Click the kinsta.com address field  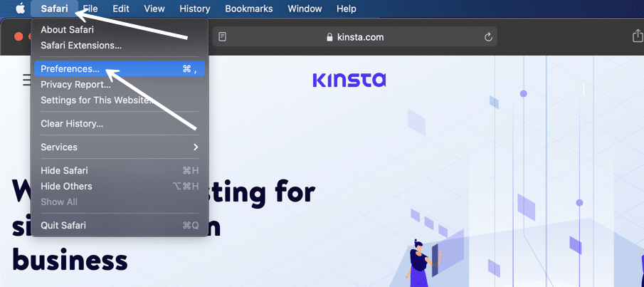click(x=356, y=36)
